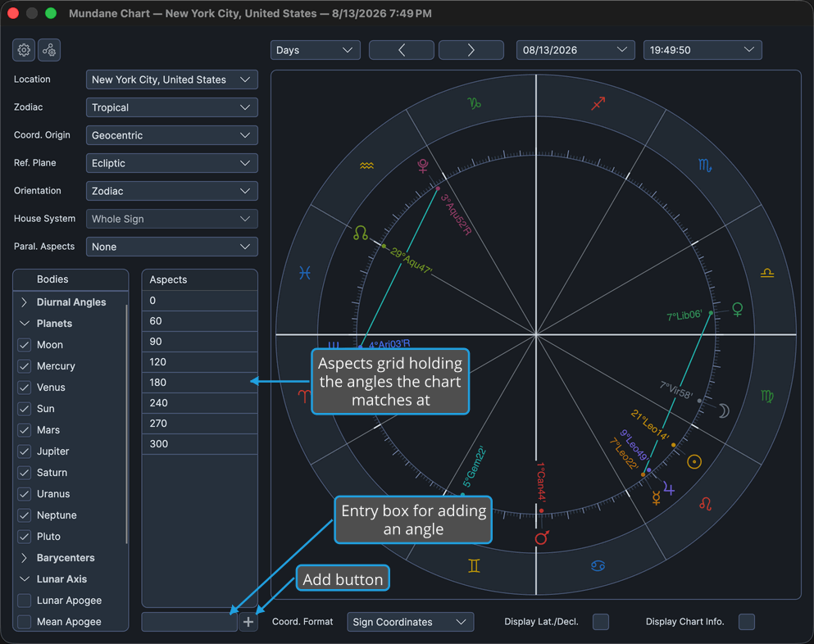Expand the Diurnal Angles group
Image resolution: width=814 pixels, height=644 pixels.
24,302
